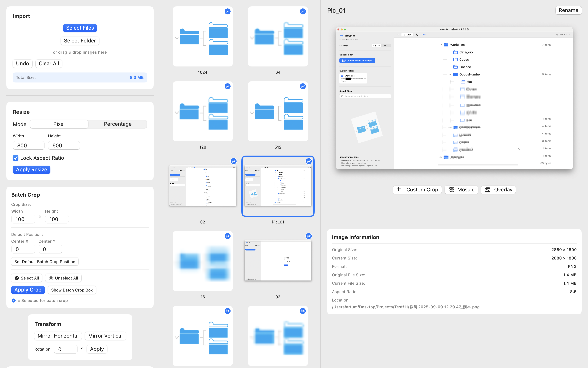This screenshot has height=368, width=588.
Task: Click the Rename button for Pic_01
Action: (568, 10)
